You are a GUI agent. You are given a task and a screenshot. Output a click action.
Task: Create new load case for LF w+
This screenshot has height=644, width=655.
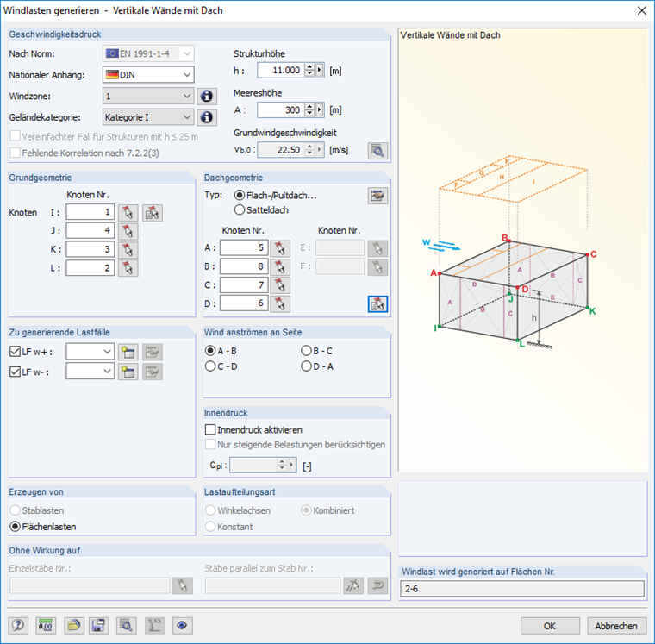tap(128, 352)
